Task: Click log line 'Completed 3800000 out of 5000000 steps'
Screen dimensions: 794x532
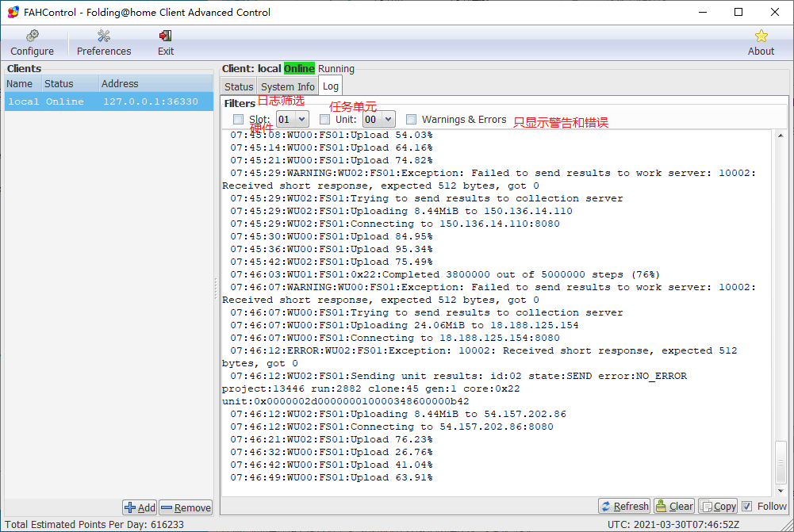Action: point(445,274)
